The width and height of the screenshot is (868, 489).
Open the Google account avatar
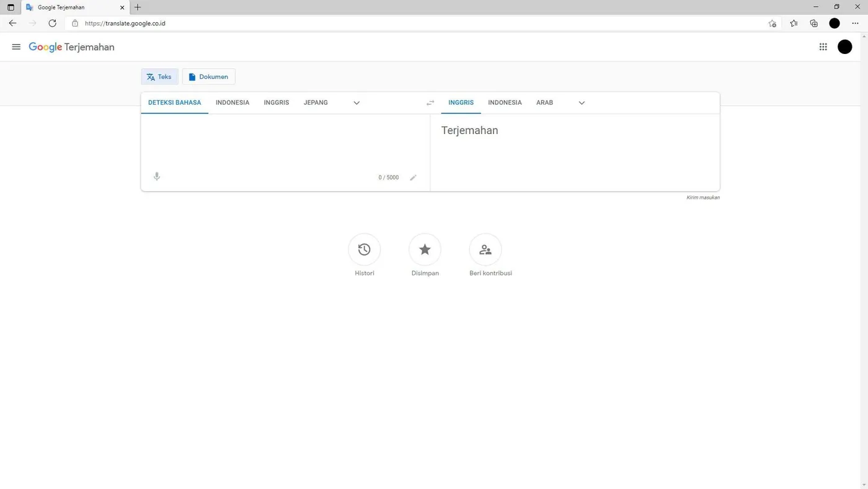coord(844,47)
